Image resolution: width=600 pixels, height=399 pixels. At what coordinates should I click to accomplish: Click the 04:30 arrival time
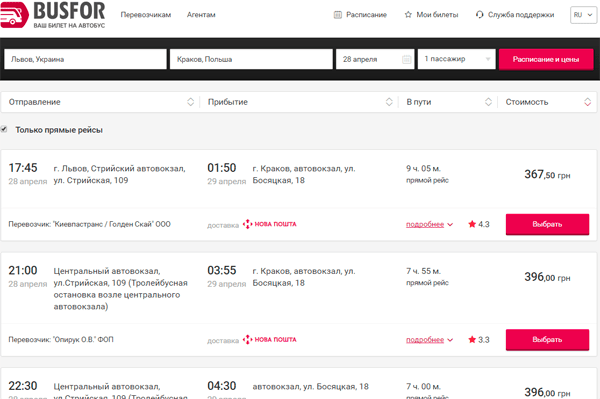pos(222,386)
